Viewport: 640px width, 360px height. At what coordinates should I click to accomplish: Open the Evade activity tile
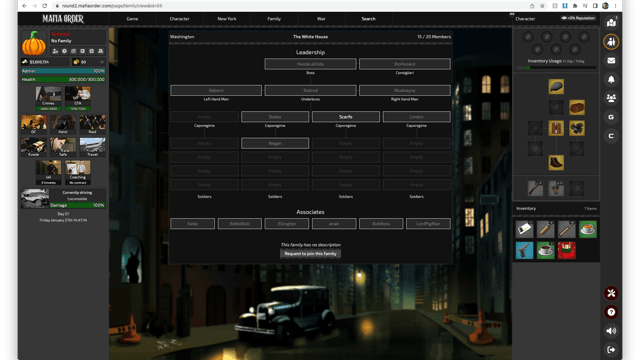click(x=33, y=147)
